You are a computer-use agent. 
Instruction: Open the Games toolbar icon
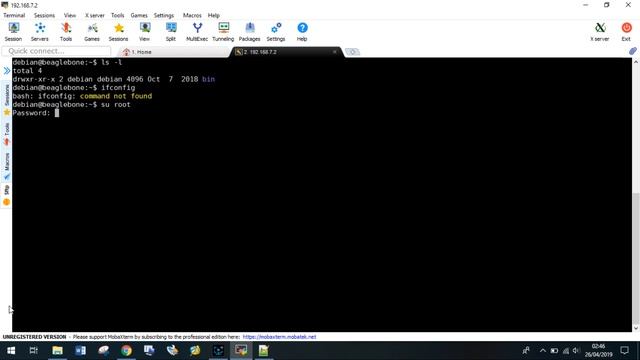click(92, 32)
